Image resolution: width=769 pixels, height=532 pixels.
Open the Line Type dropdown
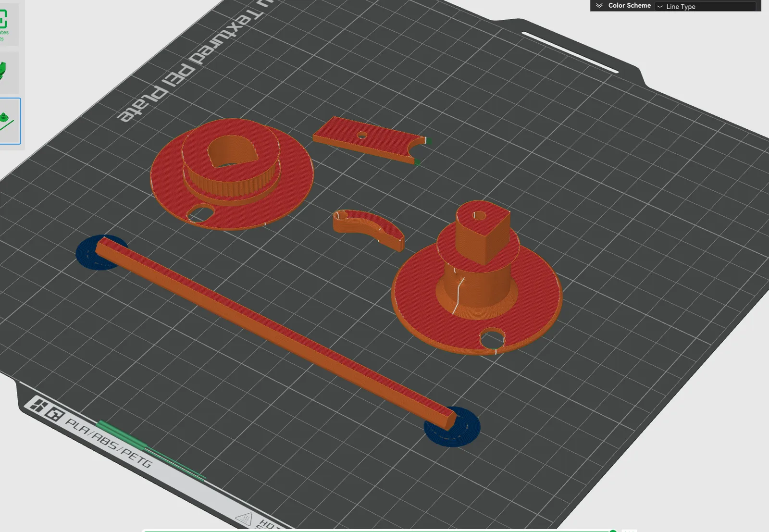(705, 6)
